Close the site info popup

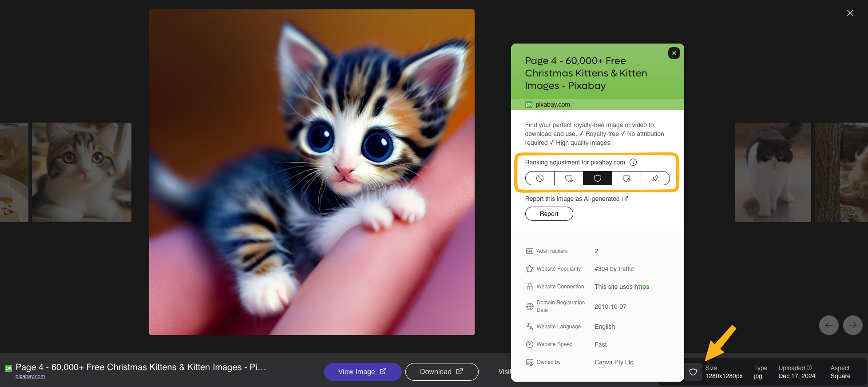(674, 53)
